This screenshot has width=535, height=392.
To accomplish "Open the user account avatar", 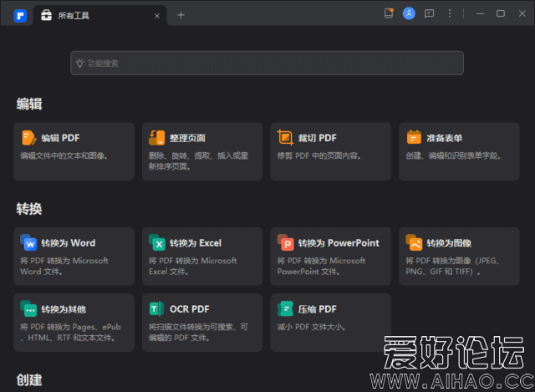I will (x=409, y=13).
